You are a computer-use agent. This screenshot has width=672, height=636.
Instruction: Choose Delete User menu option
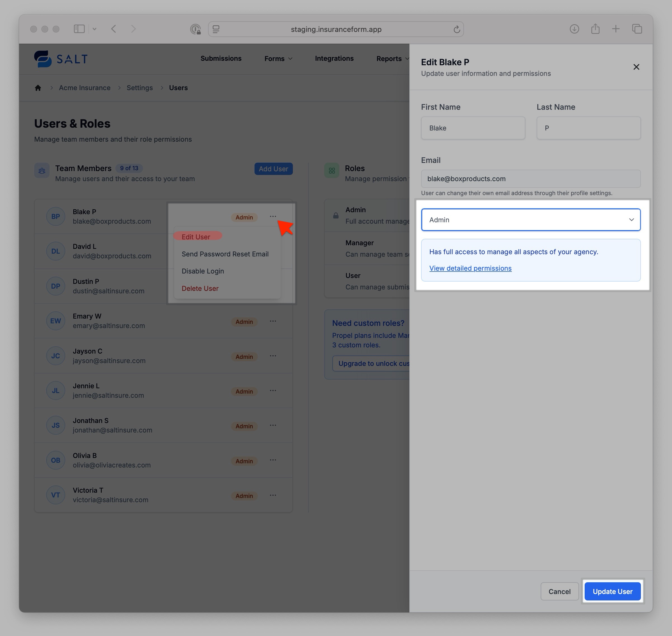pos(200,289)
